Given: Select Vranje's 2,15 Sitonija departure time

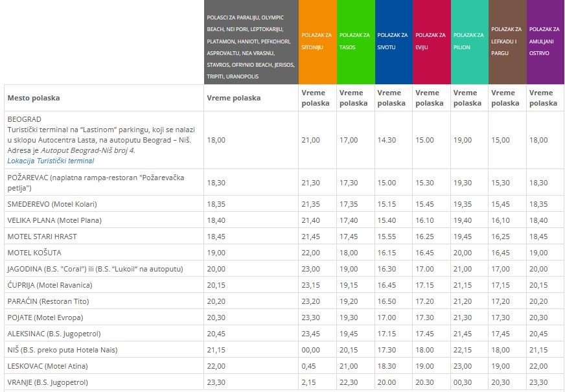Looking at the screenshot, I should tap(308, 382).
